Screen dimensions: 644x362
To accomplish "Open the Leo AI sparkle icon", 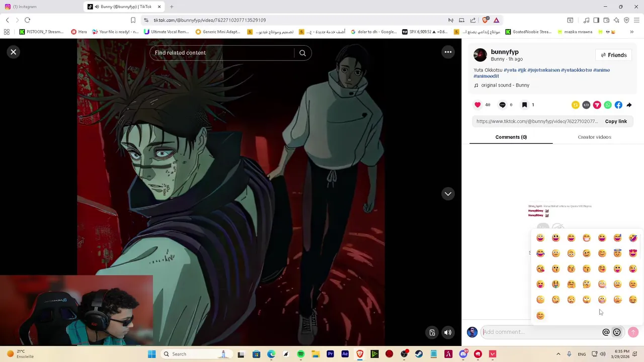I will click(616, 20).
